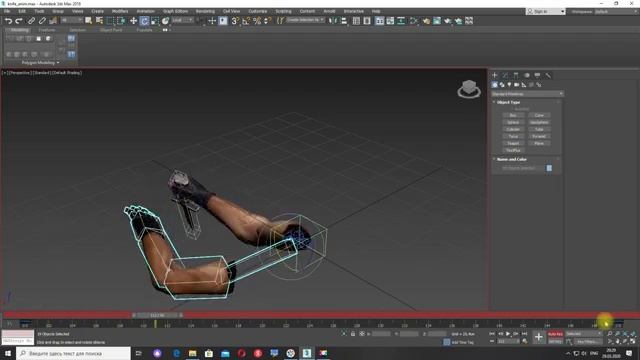The image size is (640, 360).
Task: Open the Standard Primitives dropdown
Action: coord(527,94)
